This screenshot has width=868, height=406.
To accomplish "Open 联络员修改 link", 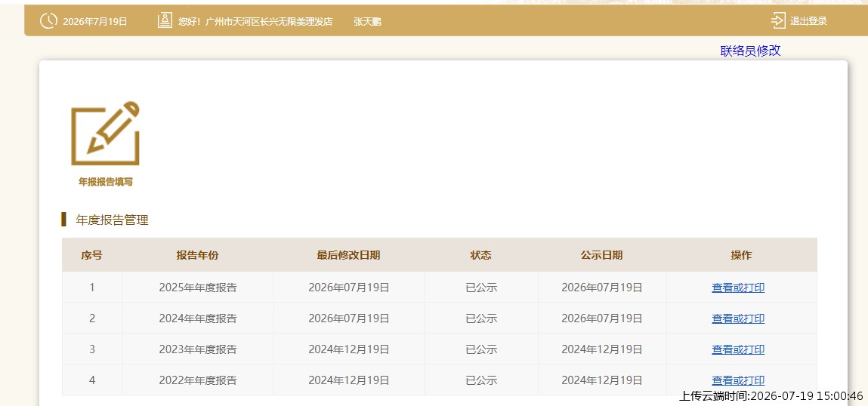I will pyautogui.click(x=750, y=51).
